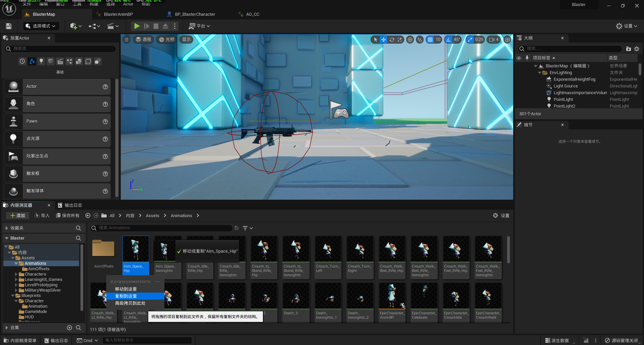Viewport: 644px width, 345px height.
Task: Open the 选择模式 mode dropdown
Action: (x=41, y=26)
